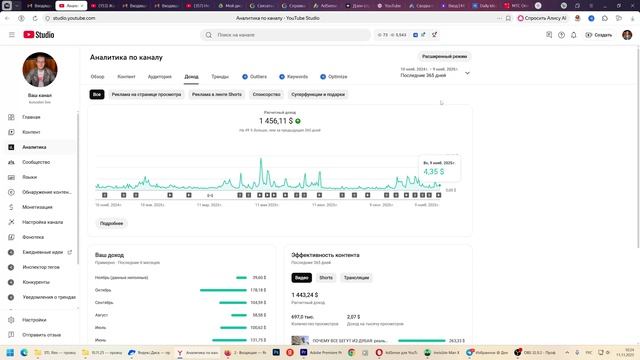Click first video thumbnail ПОЧЕМУ ВСЕ БЕГУТ

(300, 340)
